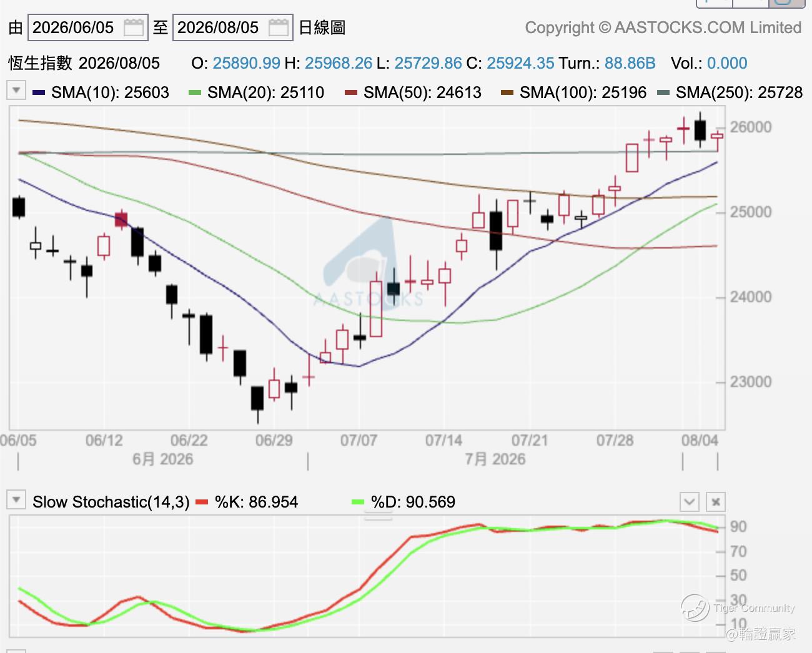Click the SMA(100) brown color swatch

(507, 93)
